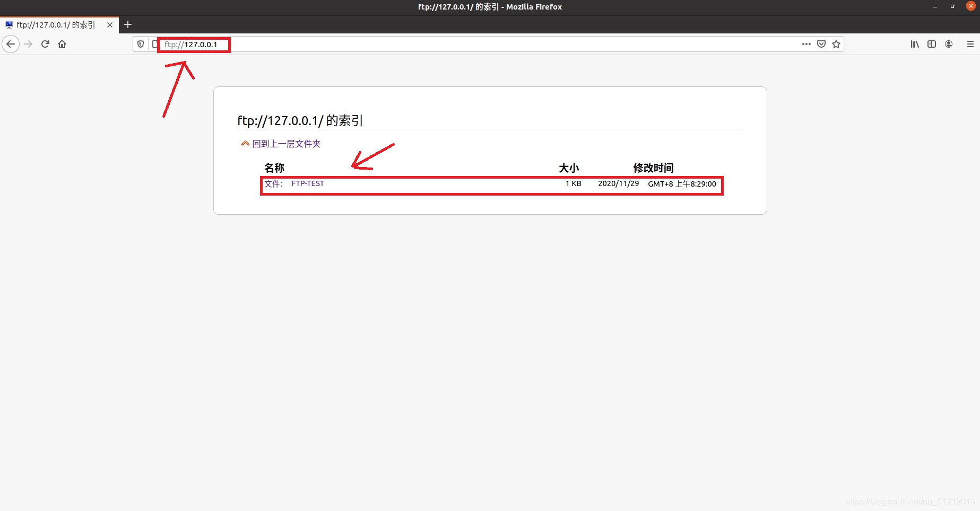Show tracking protection shield info
The image size is (980, 511).
[x=141, y=44]
